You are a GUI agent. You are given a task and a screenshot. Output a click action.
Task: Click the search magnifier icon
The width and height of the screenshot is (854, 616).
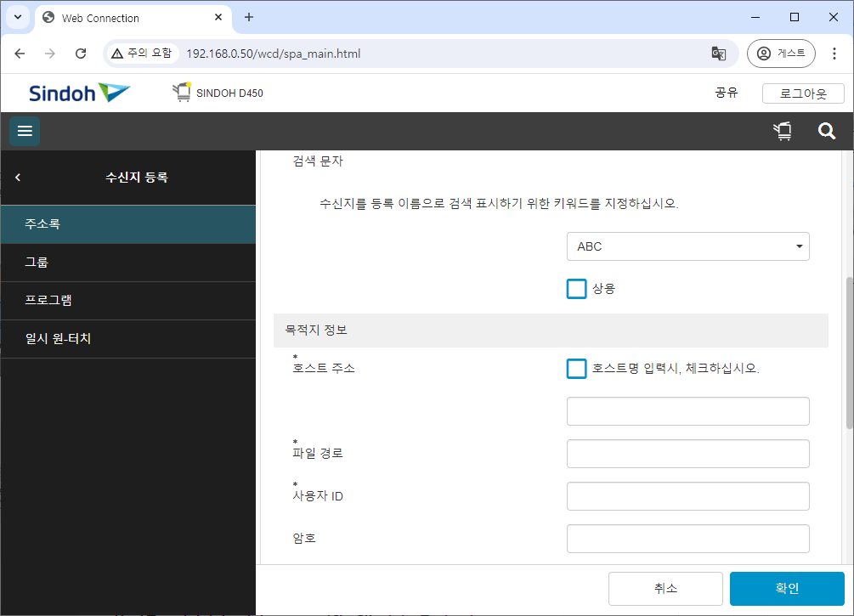(826, 131)
